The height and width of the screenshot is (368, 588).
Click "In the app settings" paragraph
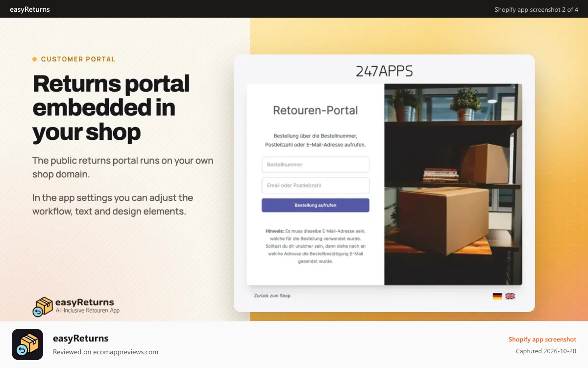point(113,205)
